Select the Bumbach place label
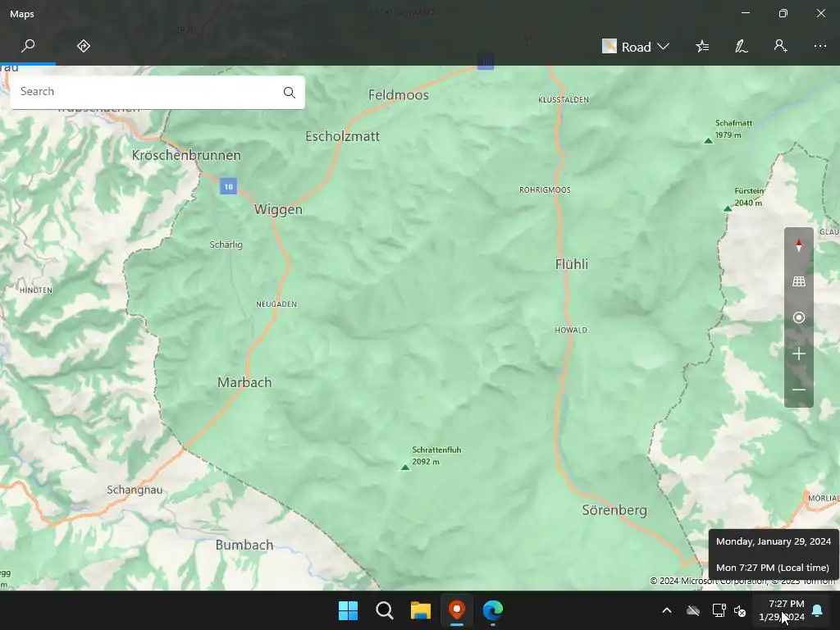 coord(244,545)
